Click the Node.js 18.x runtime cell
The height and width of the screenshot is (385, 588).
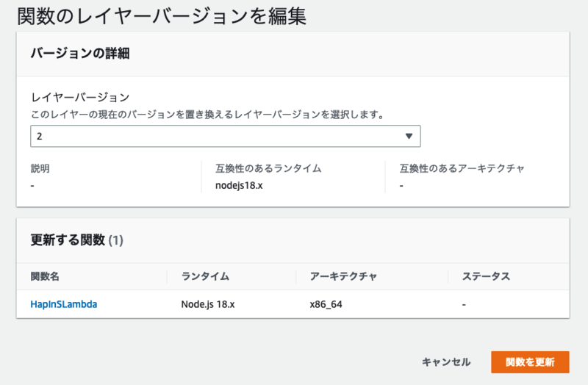pyautogui.click(x=208, y=304)
